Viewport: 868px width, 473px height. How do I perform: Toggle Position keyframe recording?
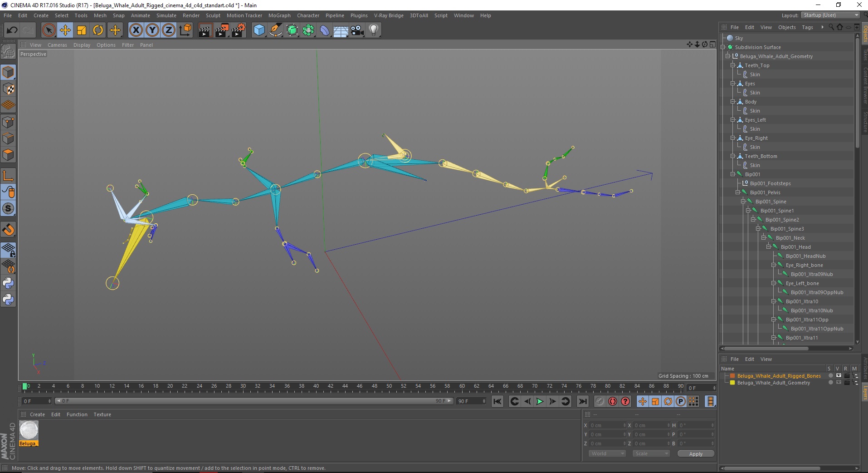(x=643, y=401)
